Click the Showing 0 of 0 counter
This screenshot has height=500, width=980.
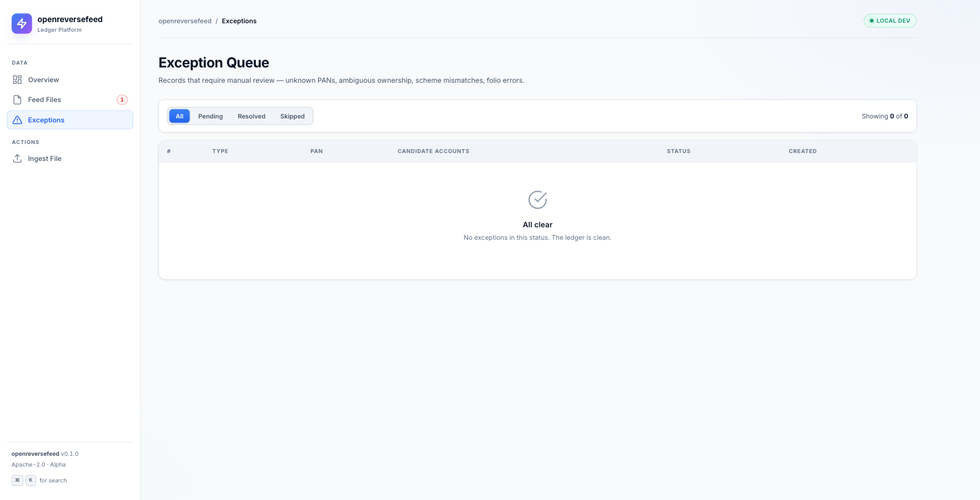[x=885, y=116]
